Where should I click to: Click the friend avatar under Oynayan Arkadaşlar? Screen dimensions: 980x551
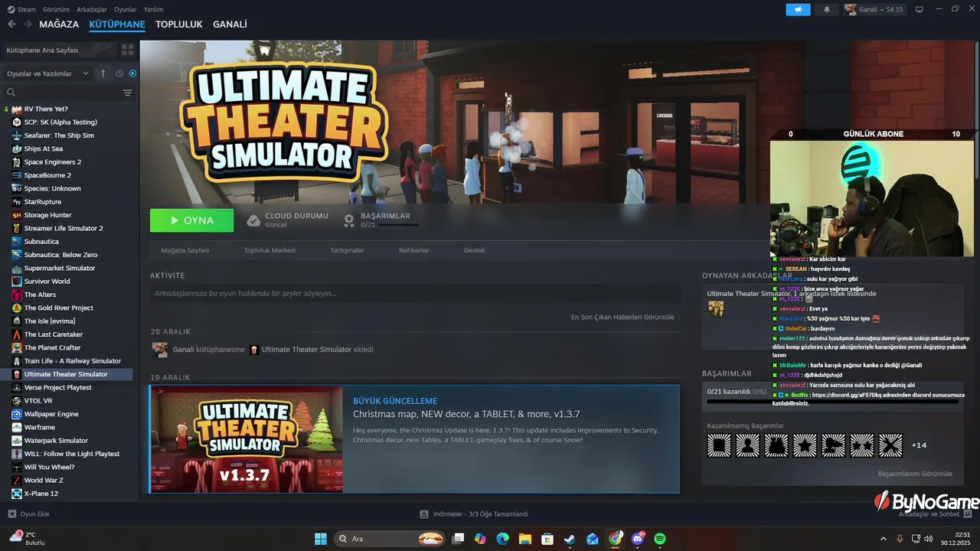coord(716,308)
